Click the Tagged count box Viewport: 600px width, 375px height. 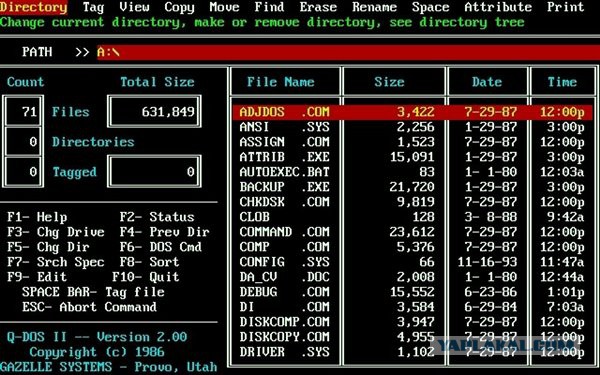tap(23, 171)
